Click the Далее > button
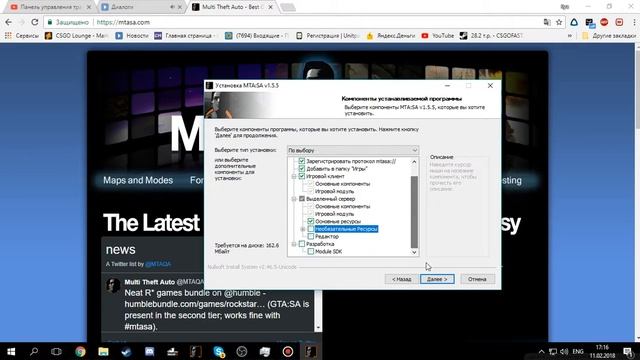The image size is (640, 360). pyautogui.click(x=437, y=279)
